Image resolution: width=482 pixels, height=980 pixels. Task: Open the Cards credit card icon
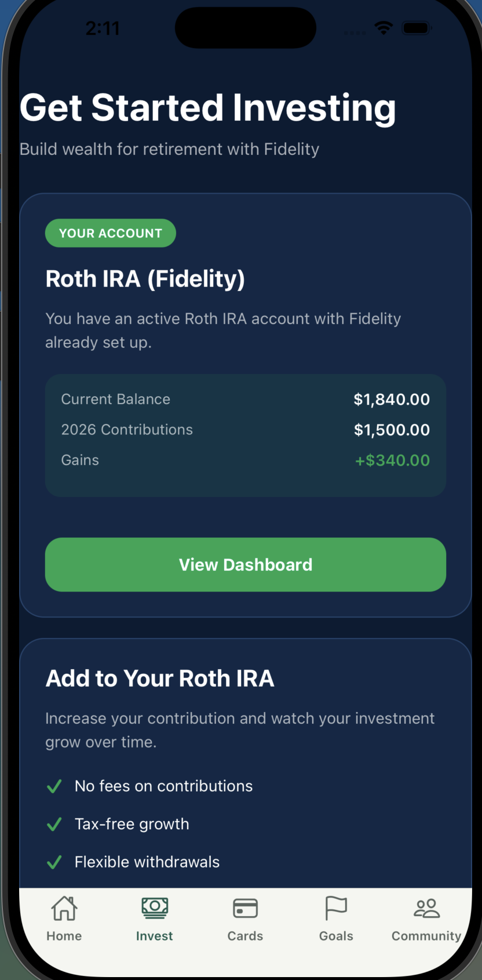[245, 908]
